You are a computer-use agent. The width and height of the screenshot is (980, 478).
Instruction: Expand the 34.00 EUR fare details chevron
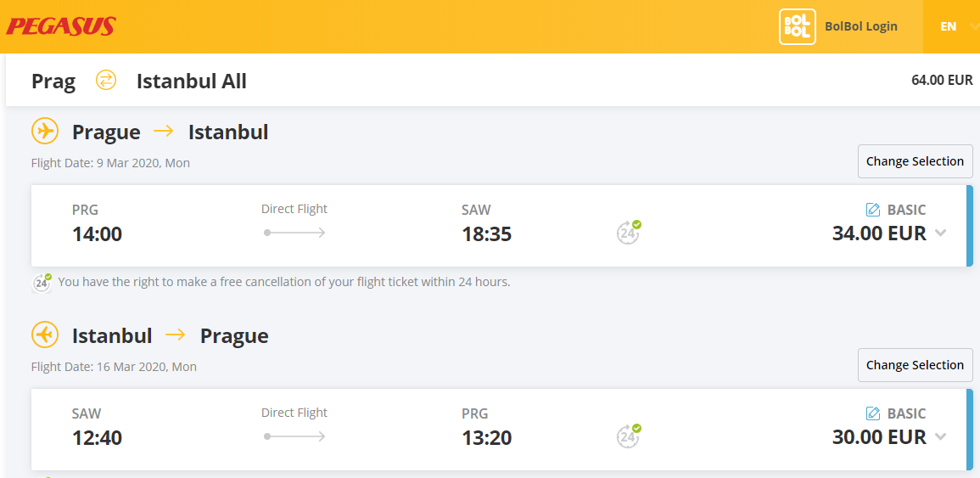(x=941, y=233)
